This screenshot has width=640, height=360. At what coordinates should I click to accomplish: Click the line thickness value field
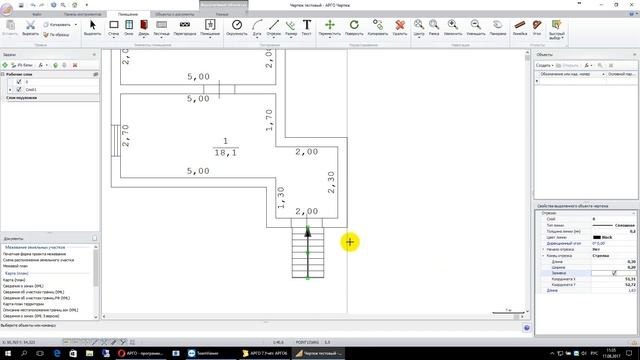(x=613, y=231)
